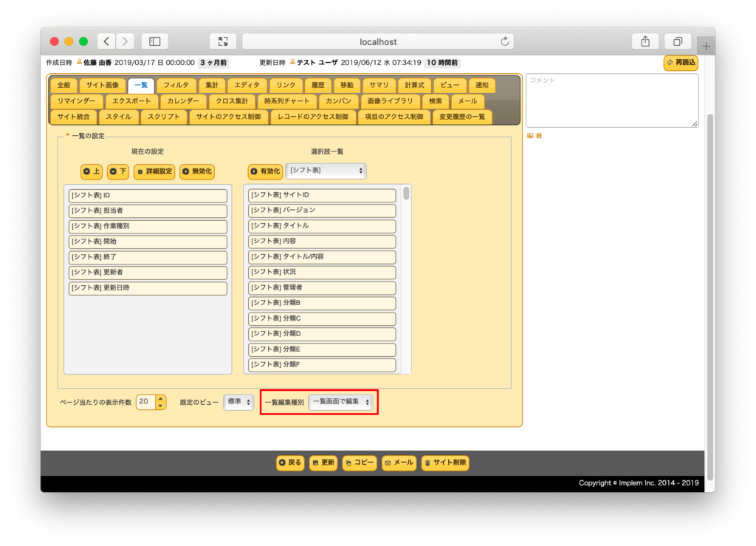Image resolution: width=756 pixels, height=546 pixels.
Task: Select [シフト表] 作業種別 in current settings
Action: 148,226
